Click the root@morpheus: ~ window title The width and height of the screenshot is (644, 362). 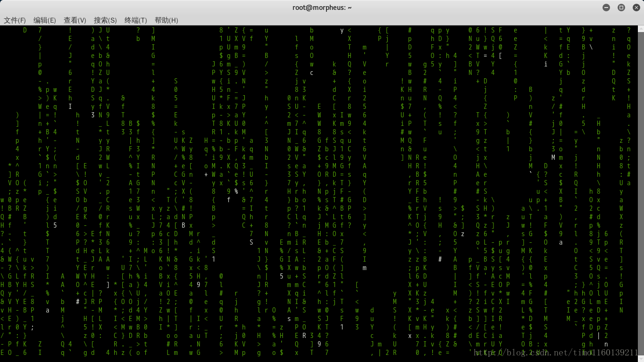pos(322,8)
